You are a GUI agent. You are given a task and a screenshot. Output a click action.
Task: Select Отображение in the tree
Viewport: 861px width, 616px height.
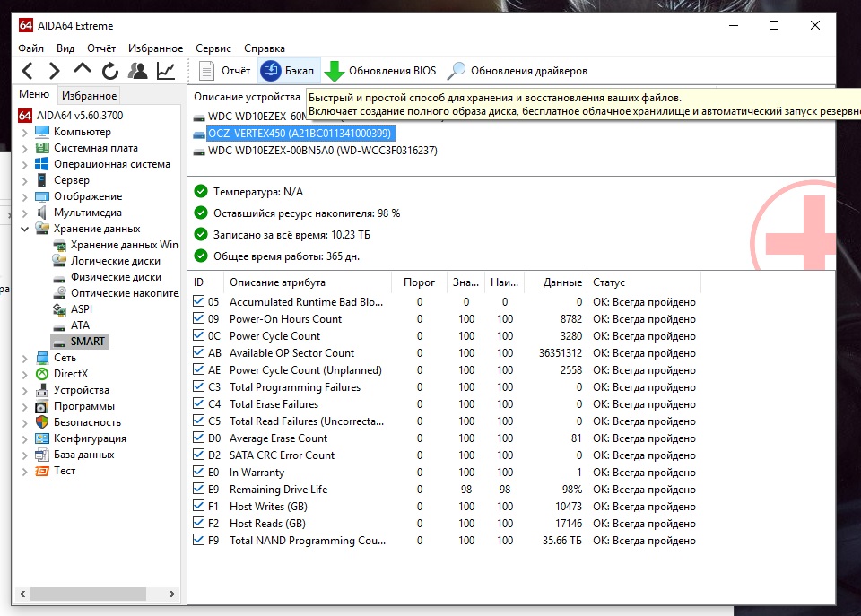[x=87, y=196]
